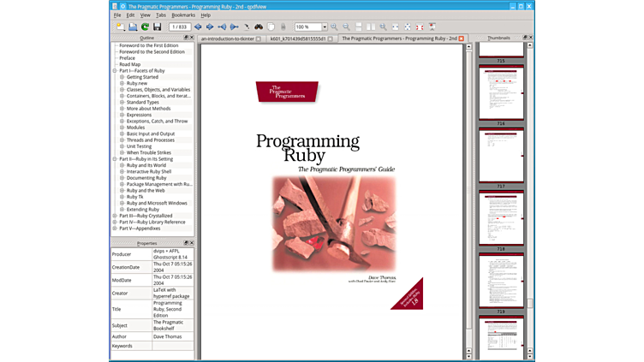
Task: Open the Help menu
Action: (206, 15)
